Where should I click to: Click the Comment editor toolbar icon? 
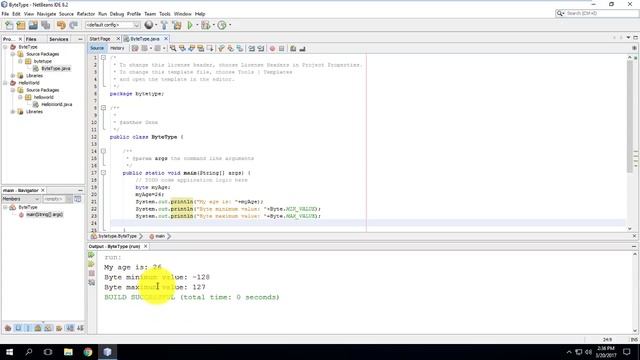(293, 49)
